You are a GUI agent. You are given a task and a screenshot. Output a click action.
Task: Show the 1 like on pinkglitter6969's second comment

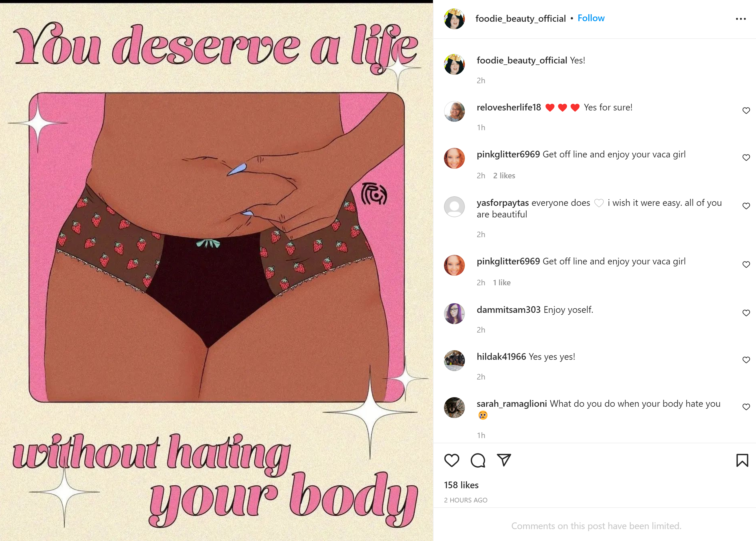(501, 282)
